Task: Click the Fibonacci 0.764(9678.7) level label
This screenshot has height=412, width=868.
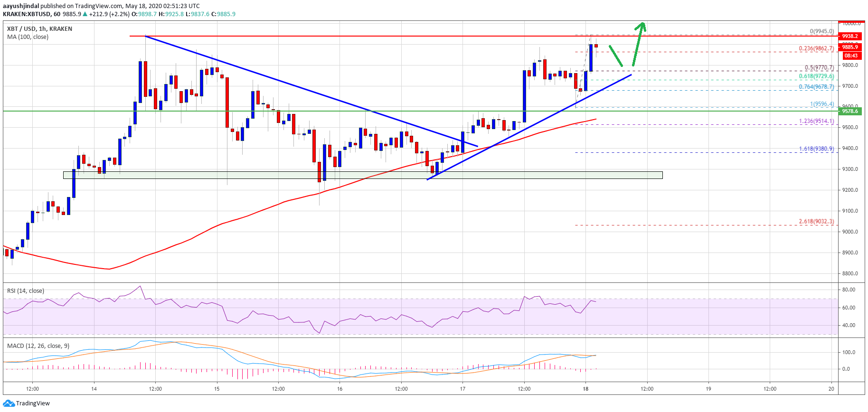Action: 816,87
